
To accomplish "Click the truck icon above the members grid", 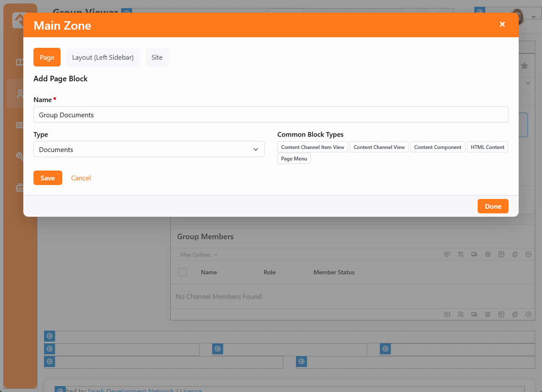I will coord(474,254).
